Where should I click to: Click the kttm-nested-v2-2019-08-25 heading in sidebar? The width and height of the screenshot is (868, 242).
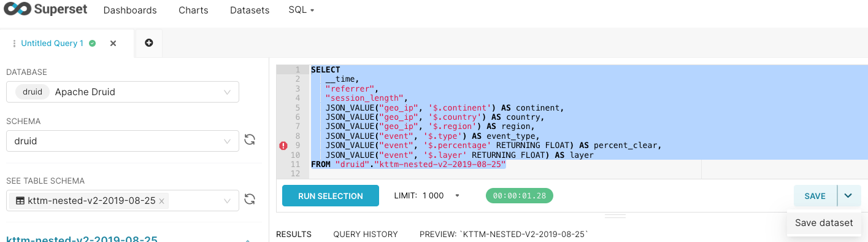pyautogui.click(x=82, y=239)
